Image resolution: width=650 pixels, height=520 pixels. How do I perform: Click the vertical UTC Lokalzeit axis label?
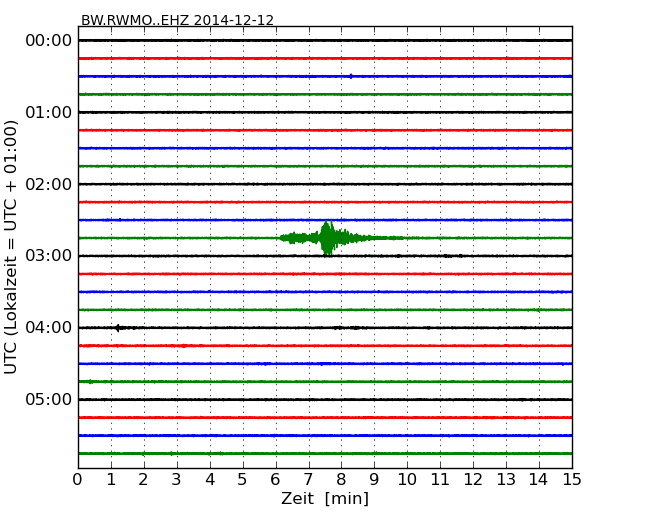pyautogui.click(x=11, y=247)
